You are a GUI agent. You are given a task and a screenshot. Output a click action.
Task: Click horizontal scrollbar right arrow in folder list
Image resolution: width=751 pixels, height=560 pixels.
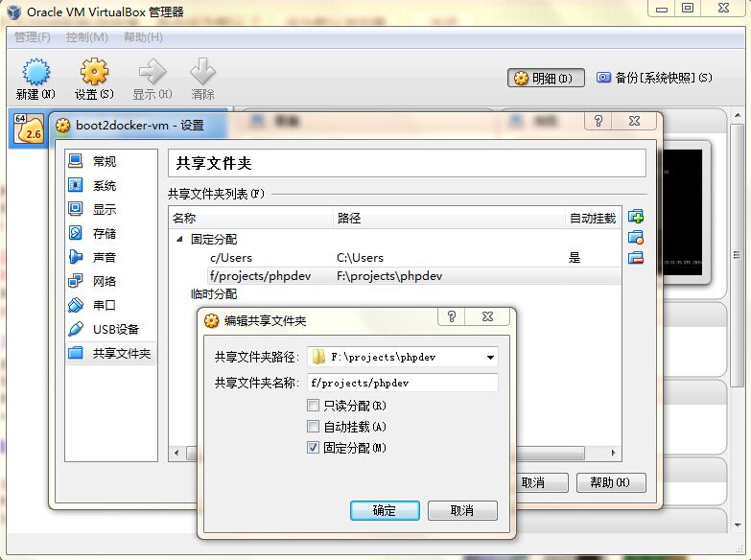click(x=614, y=453)
